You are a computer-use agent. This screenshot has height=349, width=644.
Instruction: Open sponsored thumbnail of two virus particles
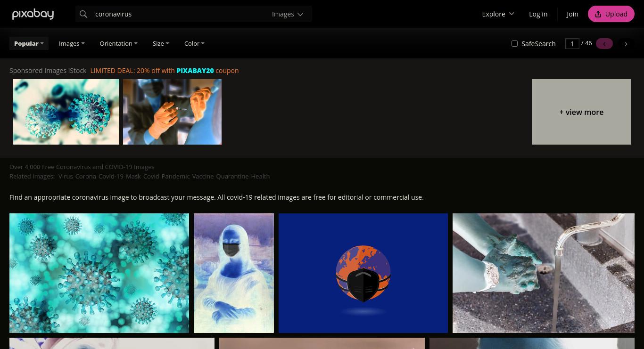click(66, 112)
